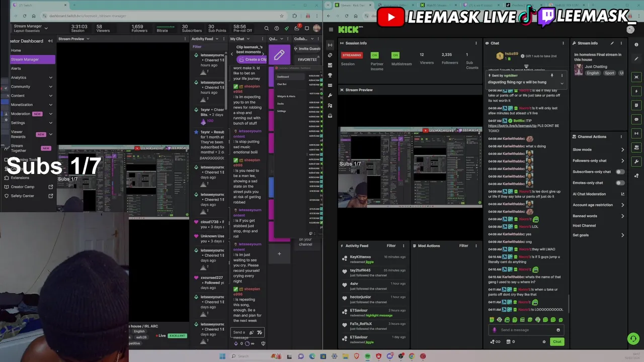Viewport: 644px width, 362px height.
Task: Click the wrench icon on Kick right rail
Action: click(636, 161)
